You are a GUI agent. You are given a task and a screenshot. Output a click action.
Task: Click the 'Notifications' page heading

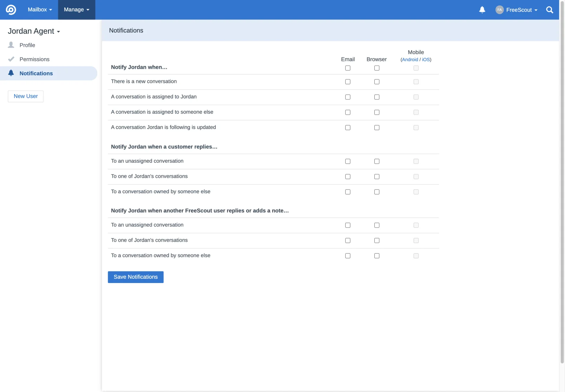(x=126, y=30)
